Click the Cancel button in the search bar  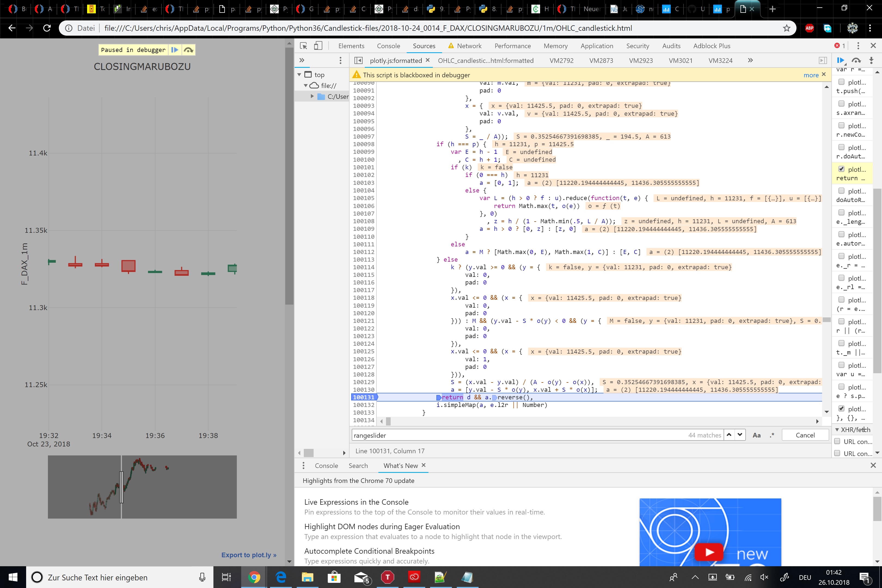point(805,435)
